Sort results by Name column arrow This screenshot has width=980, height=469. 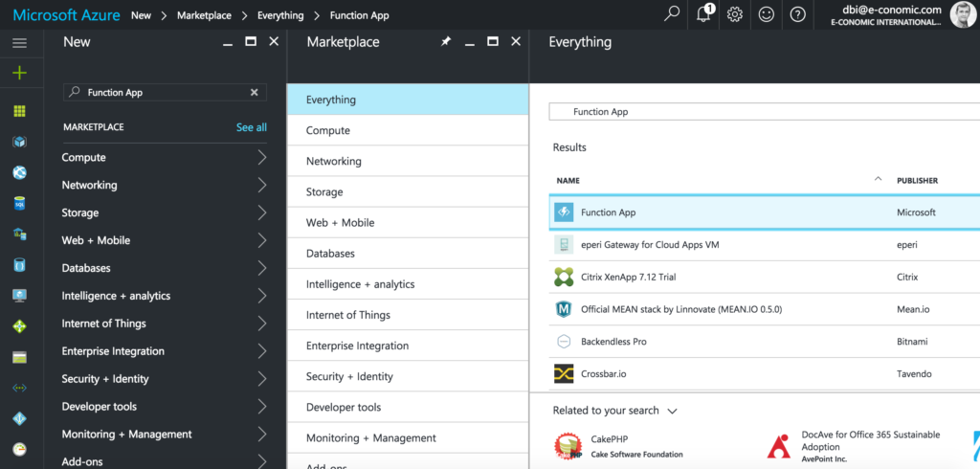(x=878, y=179)
